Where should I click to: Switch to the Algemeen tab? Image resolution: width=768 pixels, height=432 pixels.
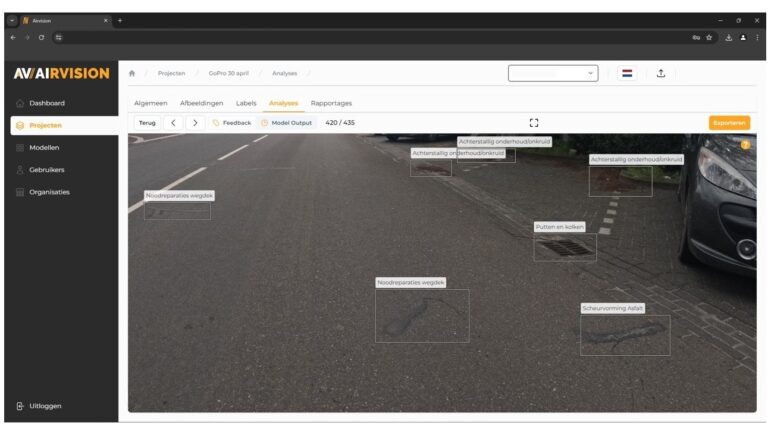(x=151, y=103)
